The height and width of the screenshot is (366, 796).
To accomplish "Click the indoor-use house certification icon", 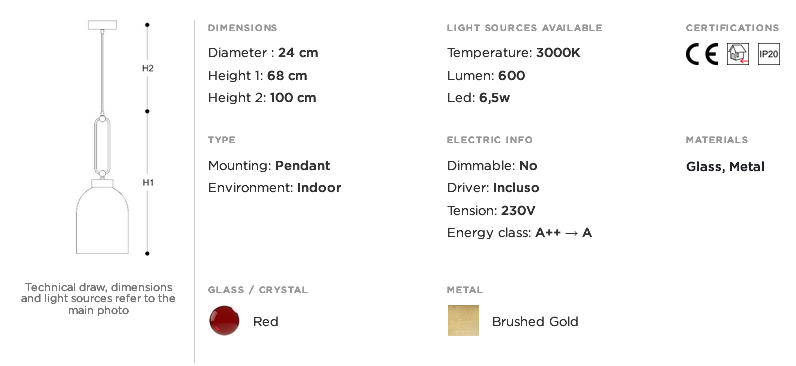I will click(x=738, y=54).
